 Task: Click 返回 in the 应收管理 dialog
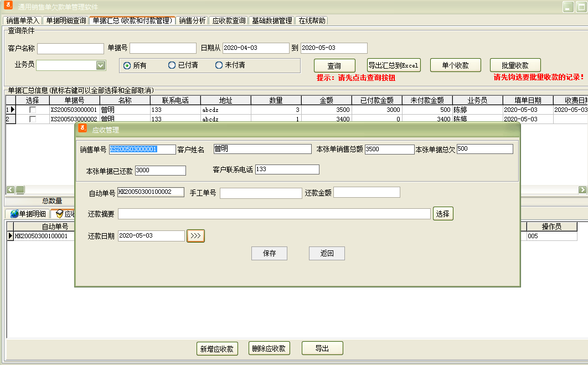tap(327, 253)
